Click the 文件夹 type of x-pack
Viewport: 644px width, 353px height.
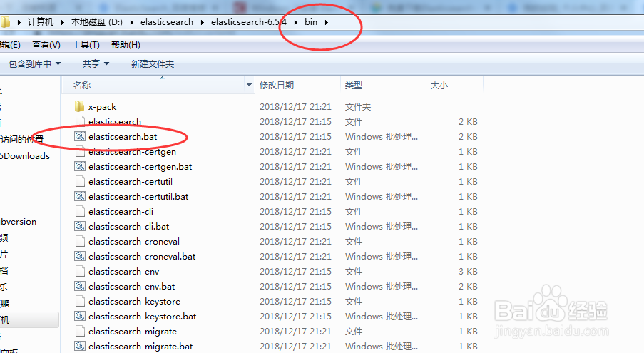[x=358, y=107]
